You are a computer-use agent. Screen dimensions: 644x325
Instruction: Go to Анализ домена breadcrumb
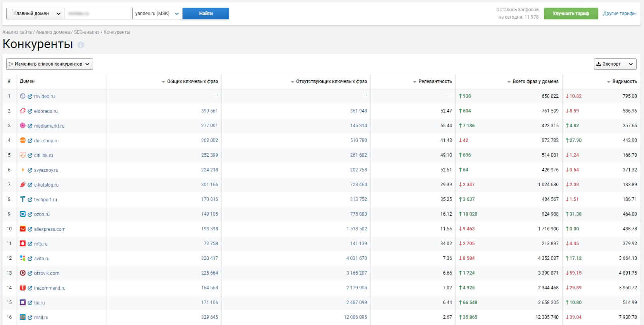click(x=53, y=32)
